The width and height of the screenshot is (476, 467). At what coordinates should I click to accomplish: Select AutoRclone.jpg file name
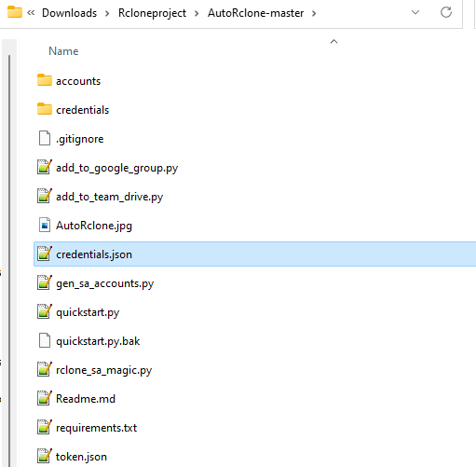[x=94, y=226]
